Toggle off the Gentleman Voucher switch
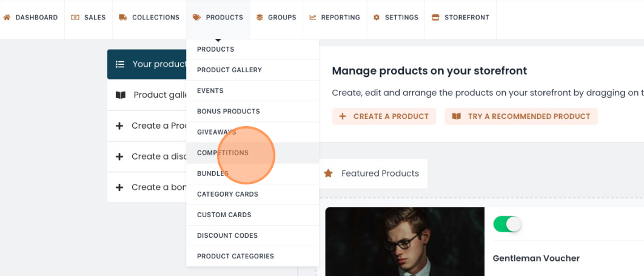Screen dimensions: 644x276 tap(507, 224)
